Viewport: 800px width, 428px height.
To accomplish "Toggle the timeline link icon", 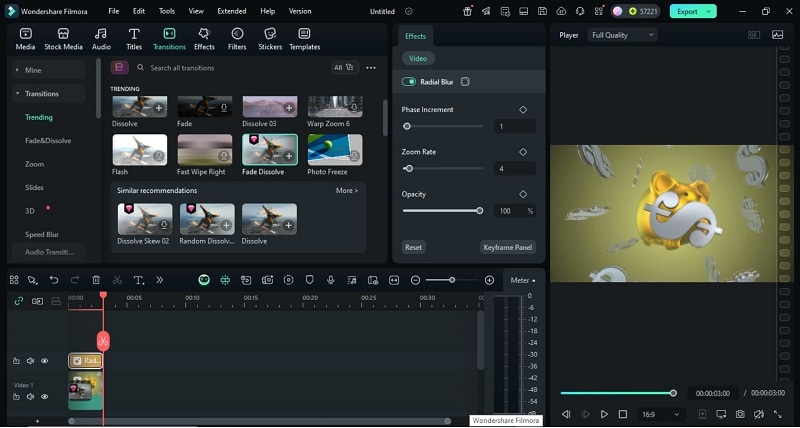I will (19, 301).
